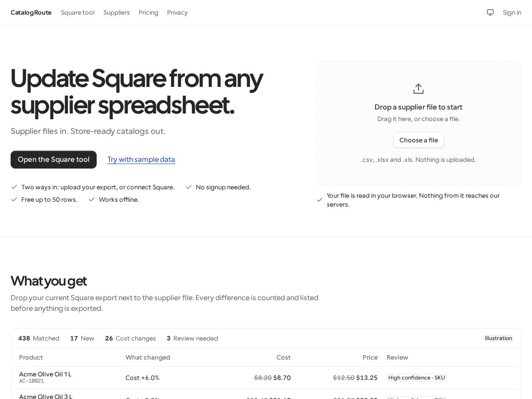The width and height of the screenshot is (532, 399).
Task: Click checkmark beside 'No signup needed'
Action: tap(189, 187)
